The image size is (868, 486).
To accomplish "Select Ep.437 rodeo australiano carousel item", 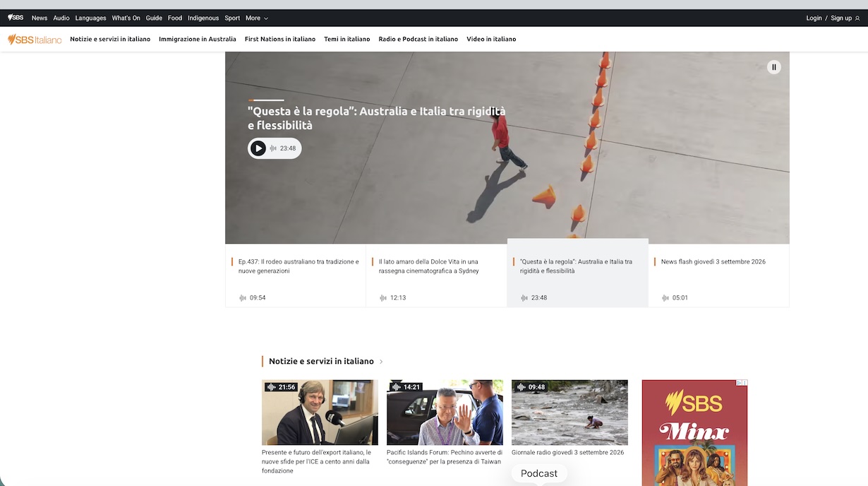I will (x=296, y=275).
